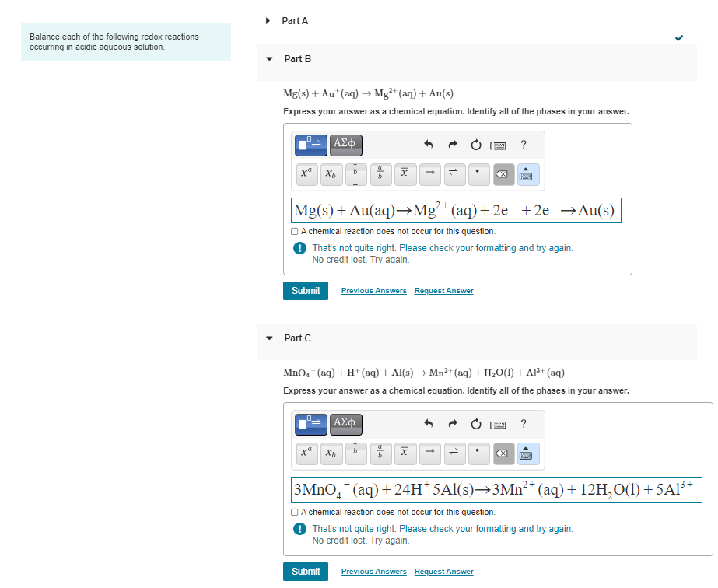Insert a fraction using the a/b icon
Viewport: 718px width, 588px height.
(x=380, y=174)
